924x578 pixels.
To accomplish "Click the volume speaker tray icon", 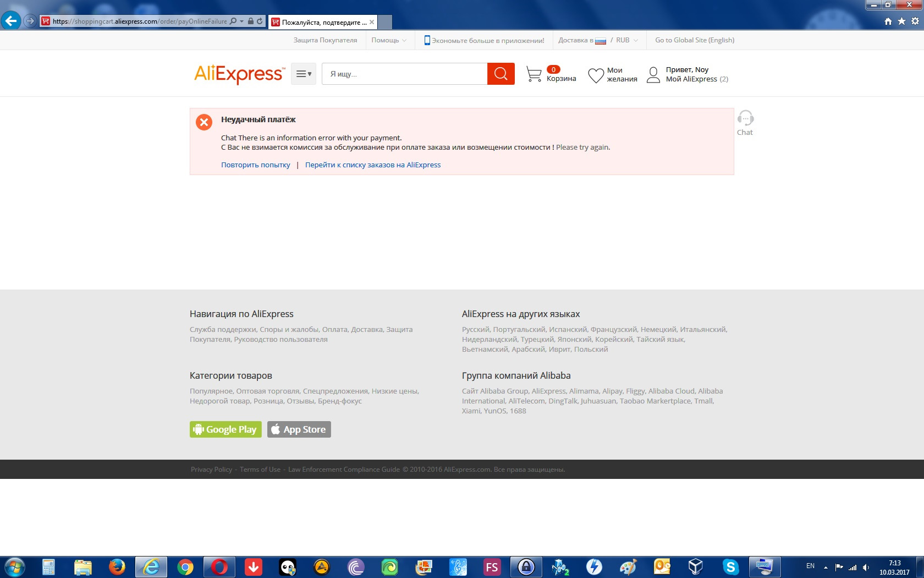I will tap(866, 567).
